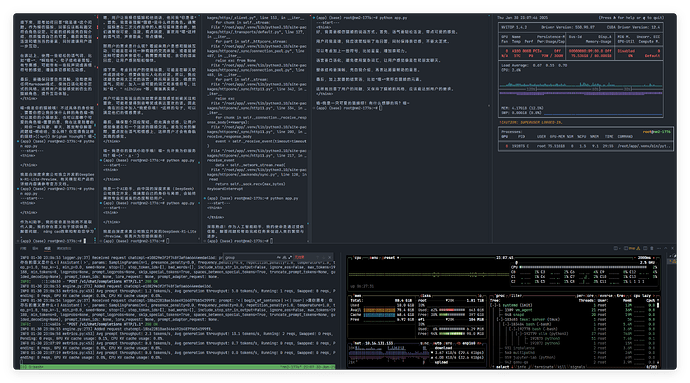Switch to the 输出 panel tab
This screenshot has height=383, width=690.
35,248
